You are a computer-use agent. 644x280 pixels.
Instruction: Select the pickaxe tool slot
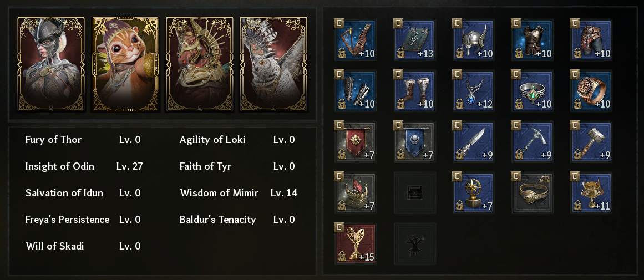click(533, 142)
